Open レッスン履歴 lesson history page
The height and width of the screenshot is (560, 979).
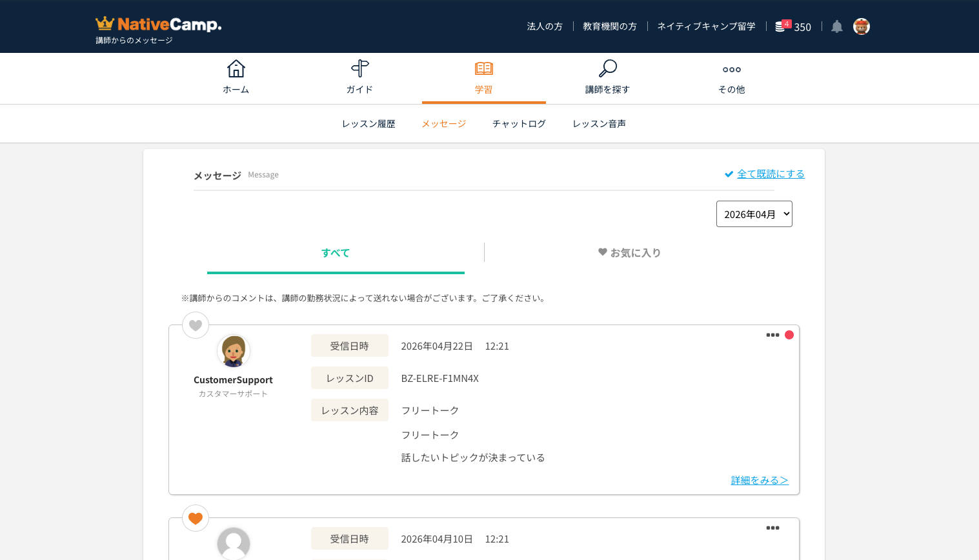coord(368,124)
